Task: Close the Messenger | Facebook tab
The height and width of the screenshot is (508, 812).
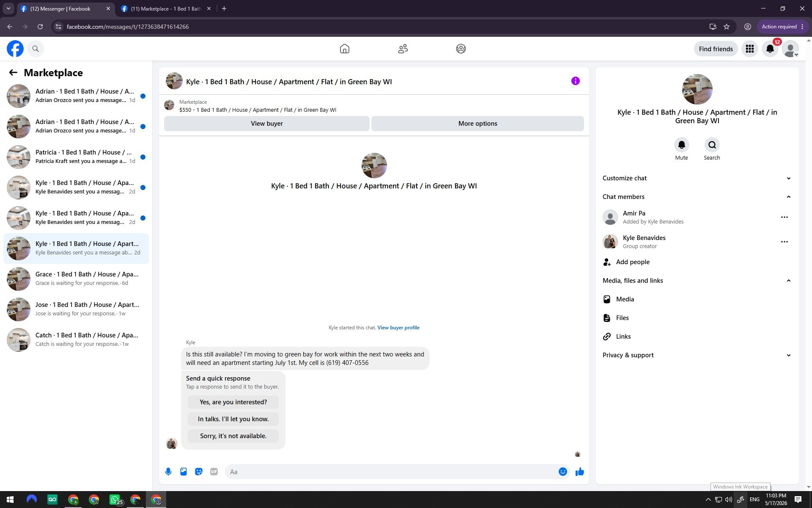Action: (108, 8)
